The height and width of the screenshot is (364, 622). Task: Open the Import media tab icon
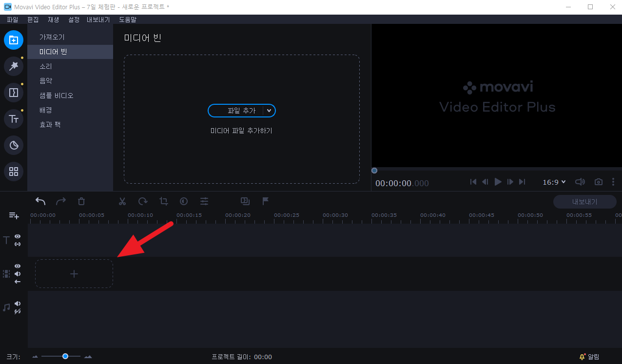(14, 40)
